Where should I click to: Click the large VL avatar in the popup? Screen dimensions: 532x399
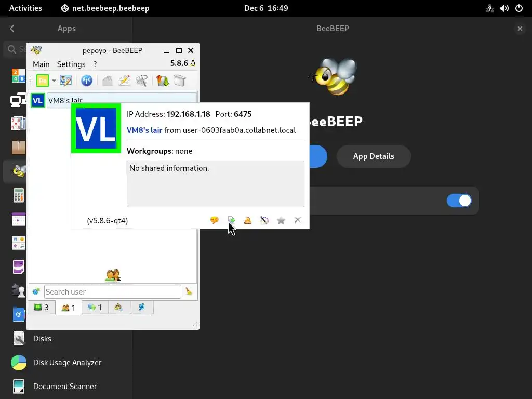pyautogui.click(x=96, y=129)
